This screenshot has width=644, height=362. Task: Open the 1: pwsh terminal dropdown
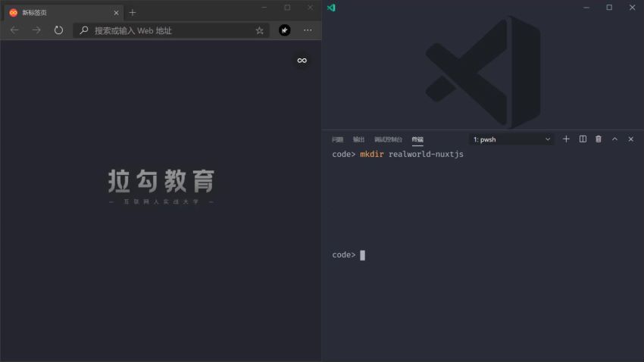511,139
